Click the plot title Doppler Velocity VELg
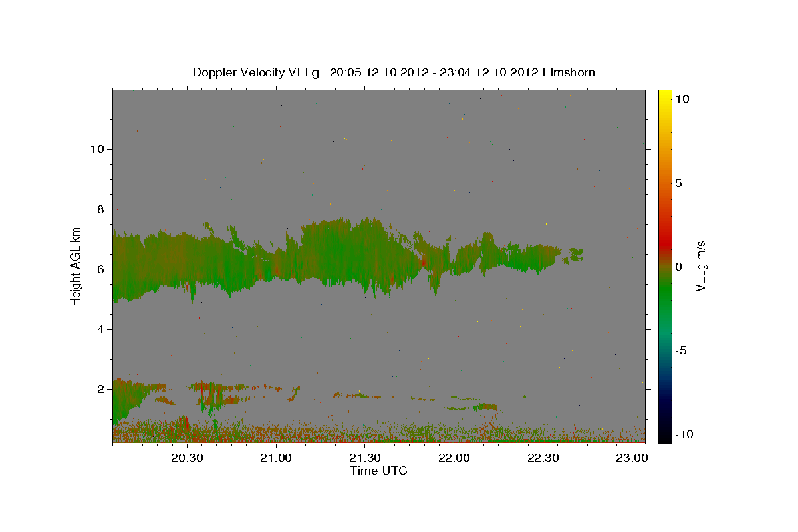The width and height of the screenshot is (798, 532). pyautogui.click(x=256, y=72)
